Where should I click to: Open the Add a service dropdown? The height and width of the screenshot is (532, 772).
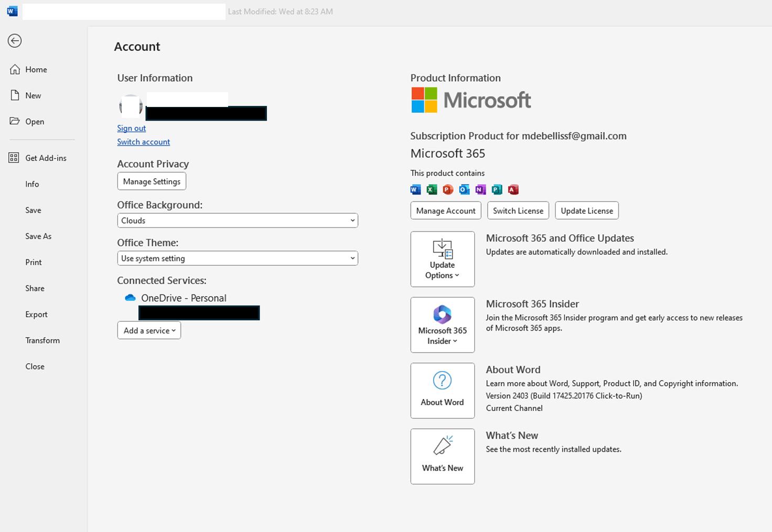[x=149, y=330]
